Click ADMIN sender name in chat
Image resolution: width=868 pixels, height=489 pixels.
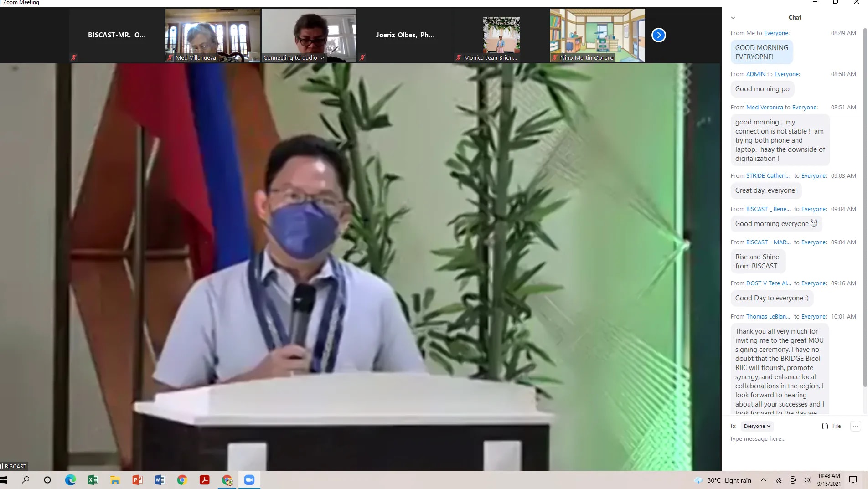pyautogui.click(x=755, y=74)
